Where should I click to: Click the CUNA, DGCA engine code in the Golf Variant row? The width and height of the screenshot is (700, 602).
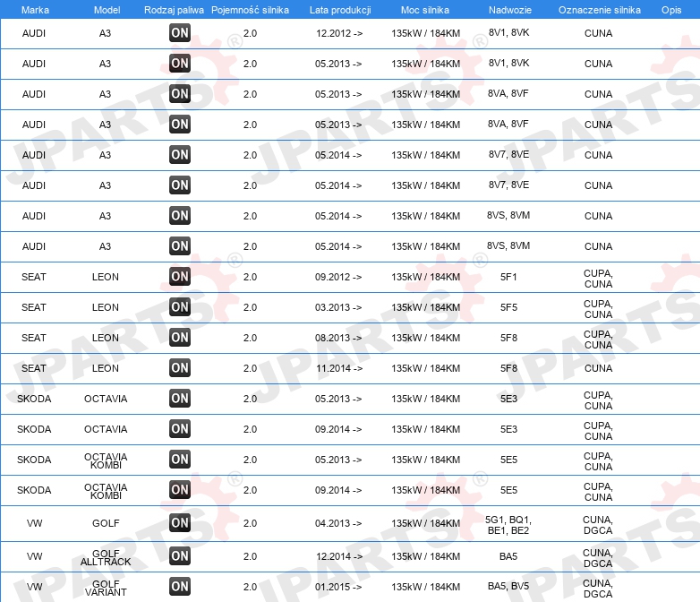598,589
